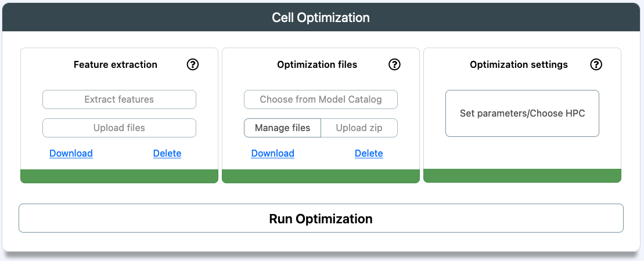Start the Run Optimization button

click(x=321, y=218)
